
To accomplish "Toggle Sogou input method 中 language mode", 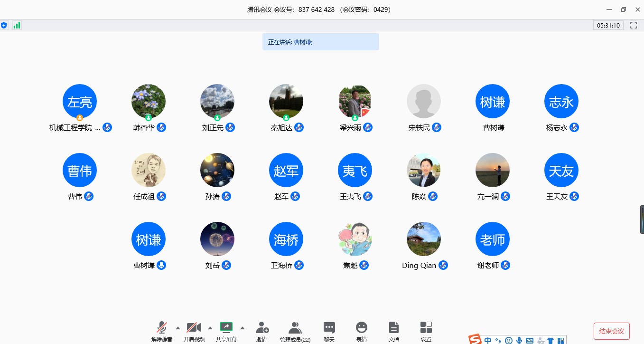I will tap(488, 340).
